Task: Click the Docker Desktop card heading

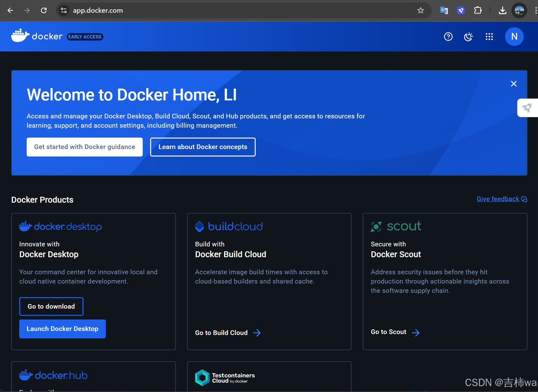Action: pyautogui.click(x=49, y=254)
